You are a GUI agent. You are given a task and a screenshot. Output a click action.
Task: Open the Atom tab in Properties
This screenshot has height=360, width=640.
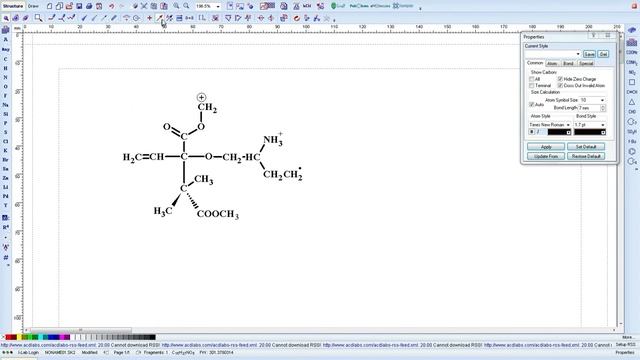(x=552, y=63)
